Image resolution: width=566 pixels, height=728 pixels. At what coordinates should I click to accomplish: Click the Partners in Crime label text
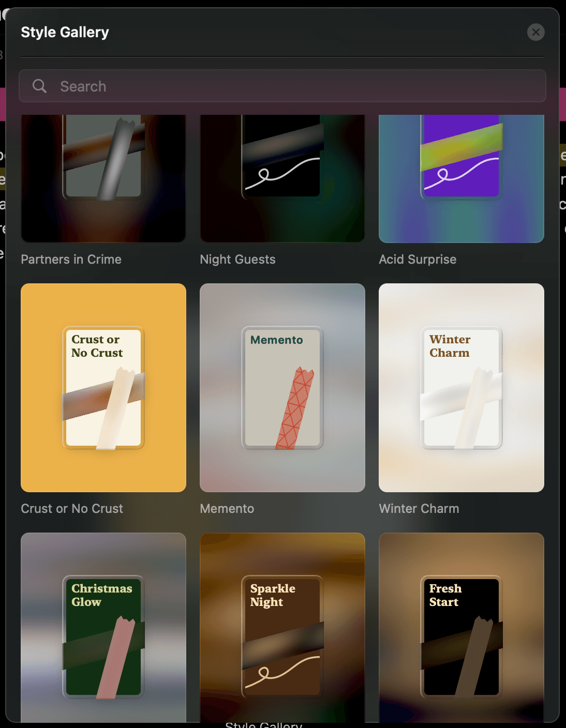(70, 260)
